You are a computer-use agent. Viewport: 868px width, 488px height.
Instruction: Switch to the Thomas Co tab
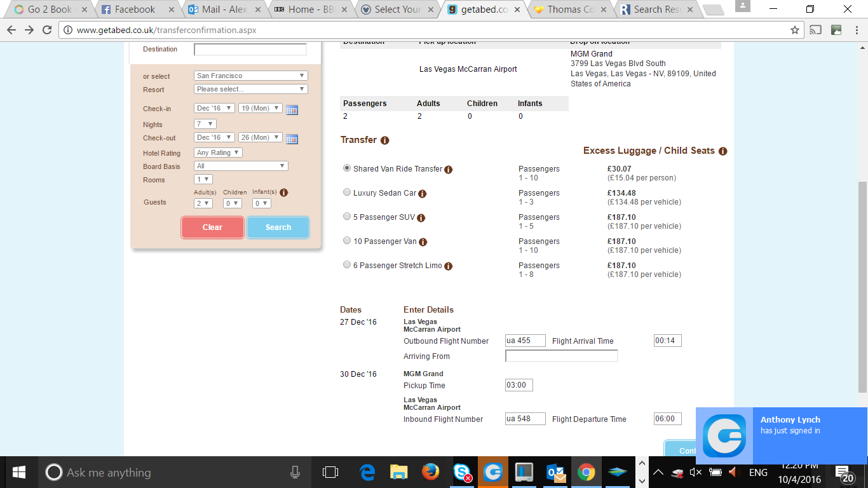pyautogui.click(x=570, y=10)
